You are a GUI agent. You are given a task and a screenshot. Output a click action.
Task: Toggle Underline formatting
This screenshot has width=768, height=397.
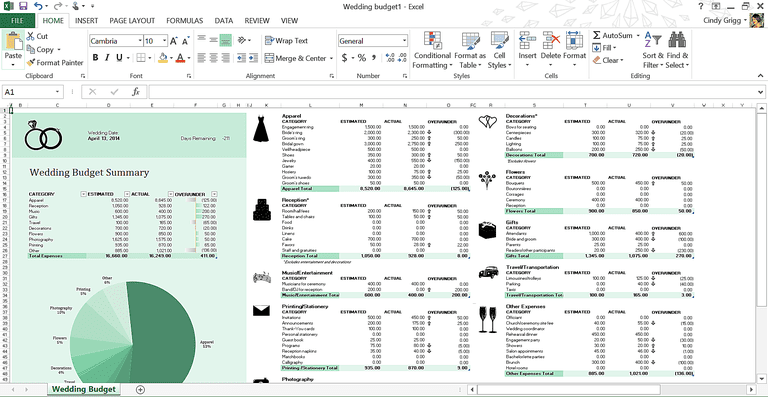pyautogui.click(x=119, y=58)
